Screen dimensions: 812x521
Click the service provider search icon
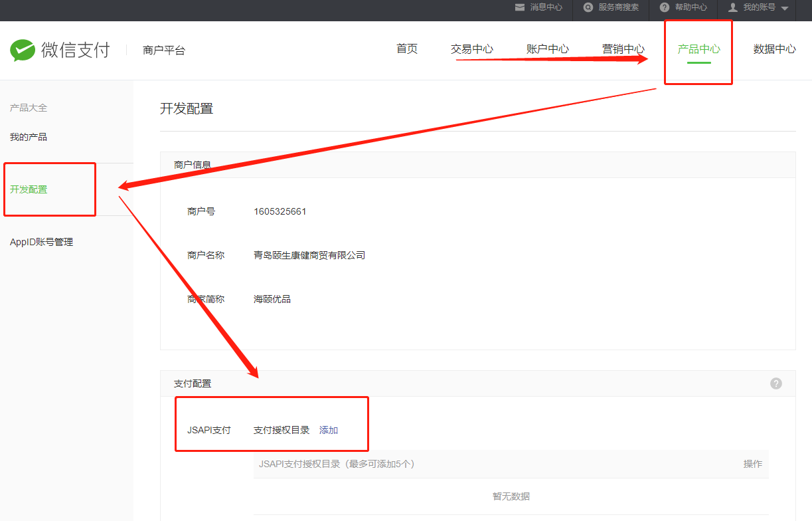588,7
